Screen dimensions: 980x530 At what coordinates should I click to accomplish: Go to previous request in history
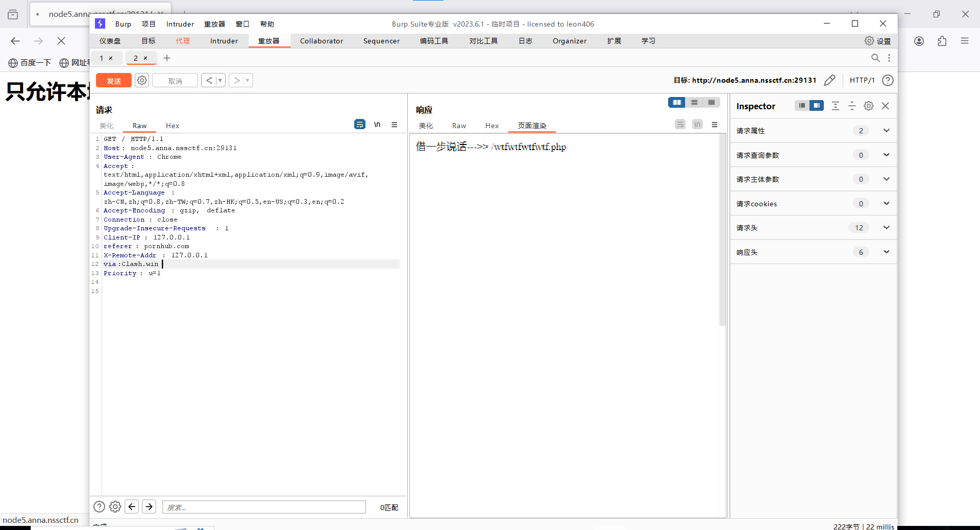[x=209, y=80]
